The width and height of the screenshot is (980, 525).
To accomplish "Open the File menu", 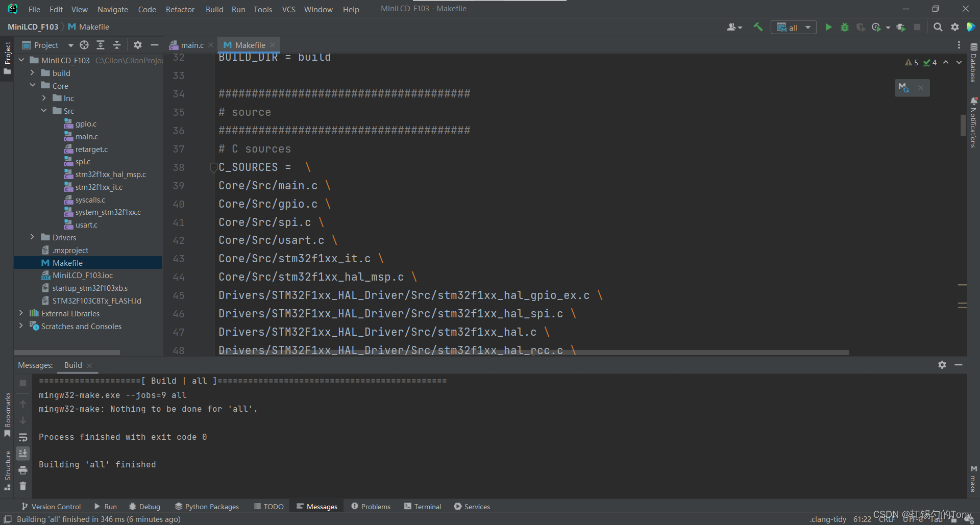I will pos(34,9).
